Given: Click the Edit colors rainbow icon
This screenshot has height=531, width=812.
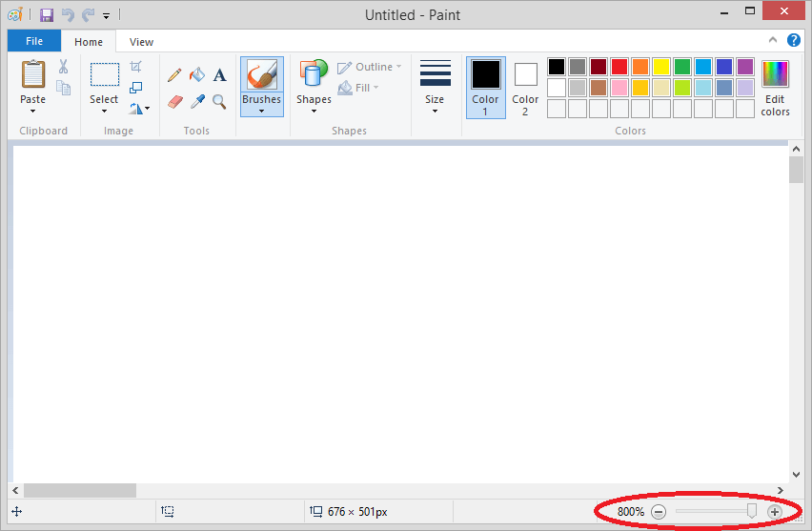Looking at the screenshot, I should point(775,73).
